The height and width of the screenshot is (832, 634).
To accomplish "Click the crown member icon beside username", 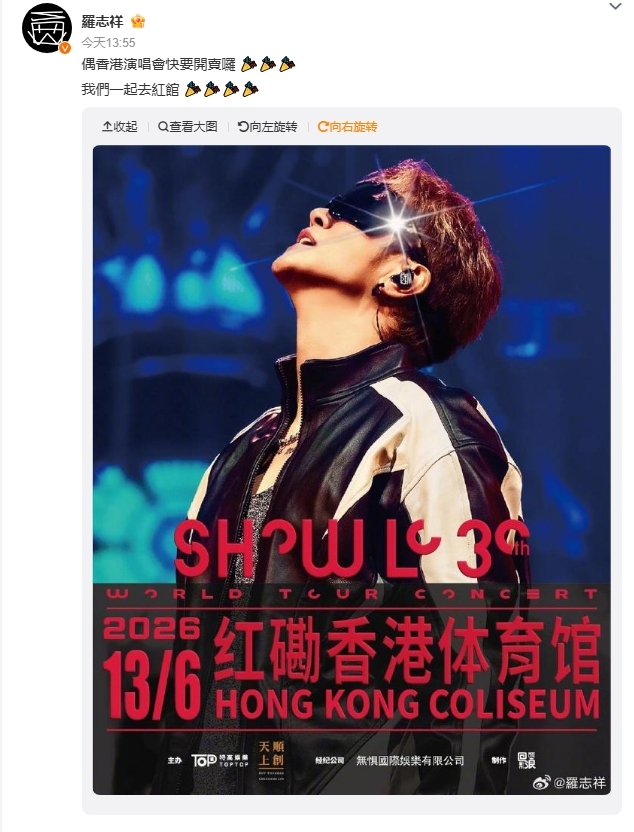I will [x=138, y=22].
